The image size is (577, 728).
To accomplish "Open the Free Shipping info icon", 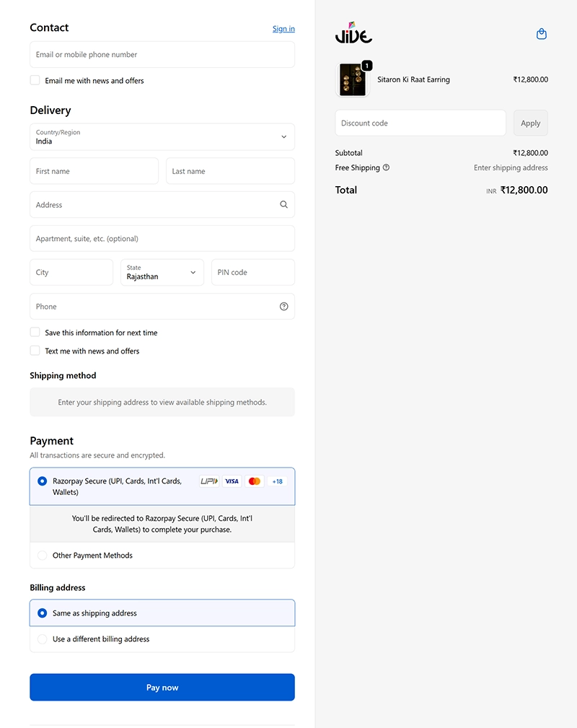I will 386,167.
